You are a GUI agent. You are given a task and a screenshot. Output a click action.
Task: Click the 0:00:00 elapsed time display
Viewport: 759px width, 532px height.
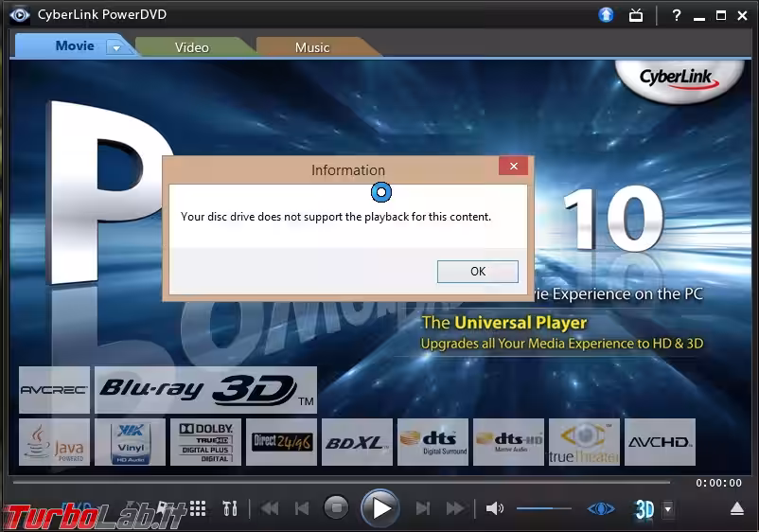(x=718, y=483)
